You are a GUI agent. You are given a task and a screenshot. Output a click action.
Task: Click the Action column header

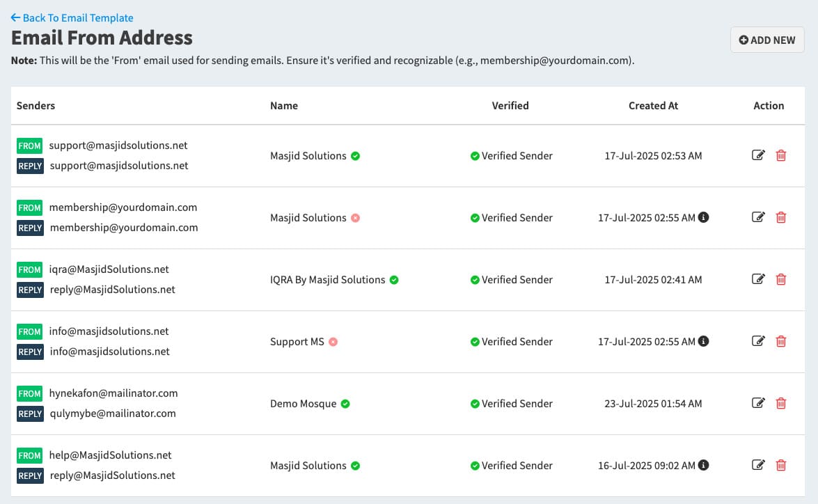click(x=769, y=105)
